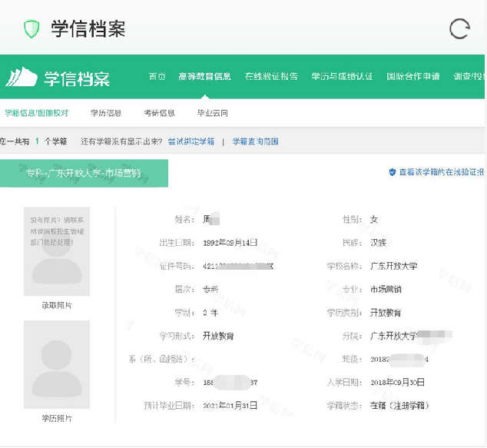The image size is (487, 448).
Task: View 查看该学籍的在线验证报告 link
Action: pyautogui.click(x=442, y=173)
